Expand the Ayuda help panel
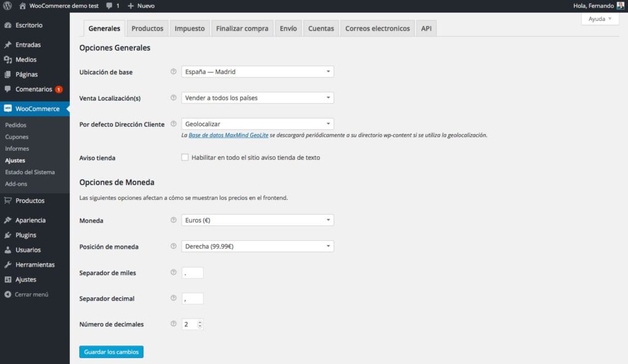This screenshot has width=628, height=364. [600, 19]
